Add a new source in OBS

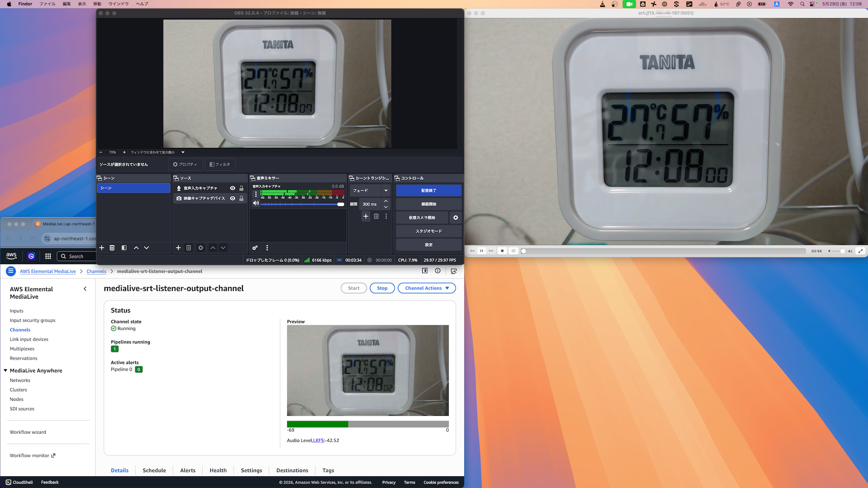178,248
